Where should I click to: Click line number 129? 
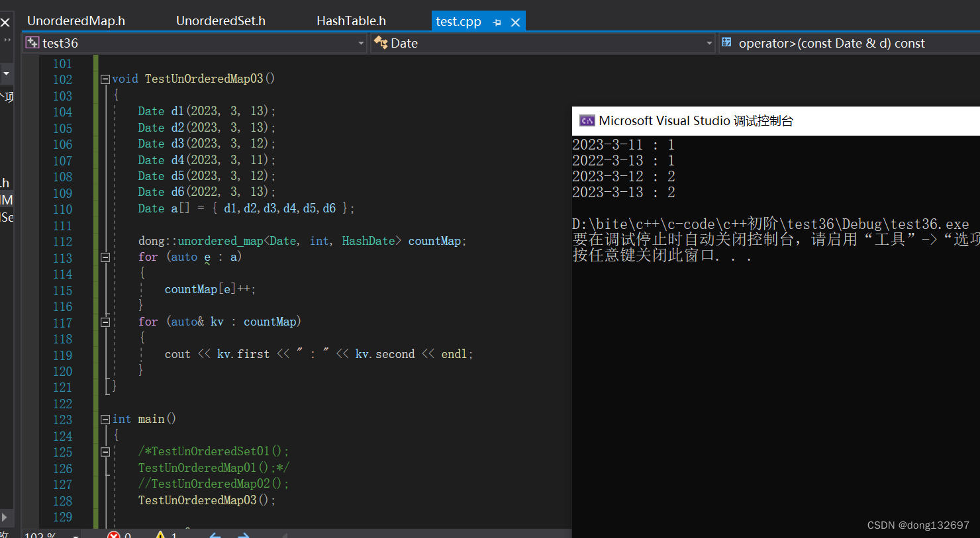click(62, 517)
